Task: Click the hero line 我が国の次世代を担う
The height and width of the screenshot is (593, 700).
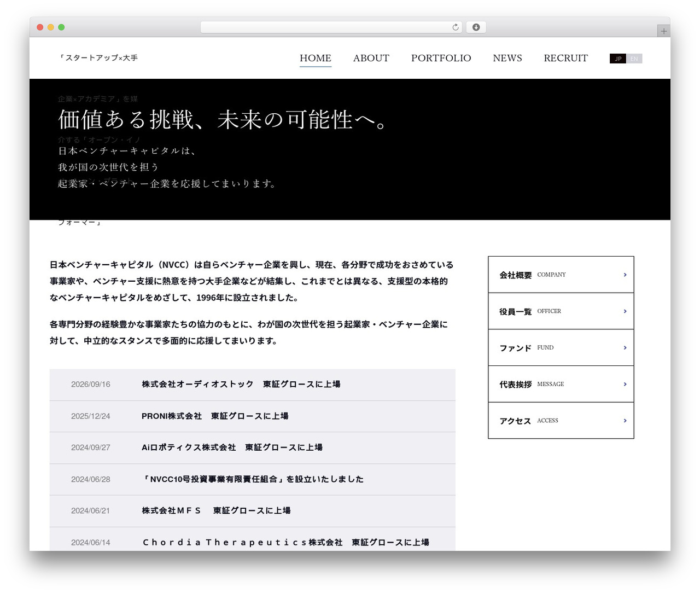Action: (108, 167)
